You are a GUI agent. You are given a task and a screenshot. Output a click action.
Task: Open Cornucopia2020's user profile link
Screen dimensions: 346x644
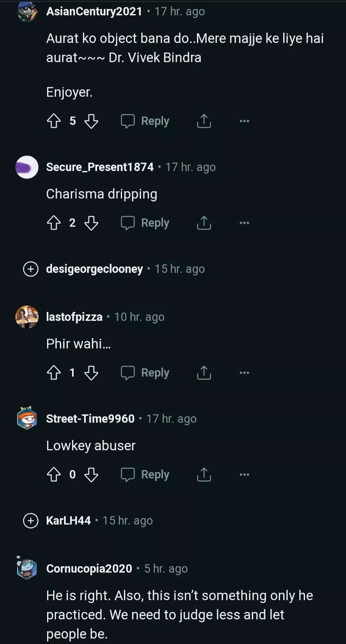[x=89, y=568]
